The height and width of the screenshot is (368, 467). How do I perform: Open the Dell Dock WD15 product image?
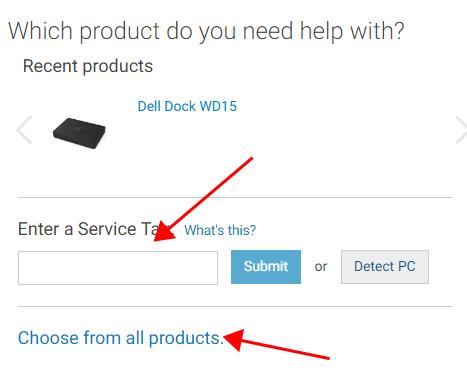[79, 133]
